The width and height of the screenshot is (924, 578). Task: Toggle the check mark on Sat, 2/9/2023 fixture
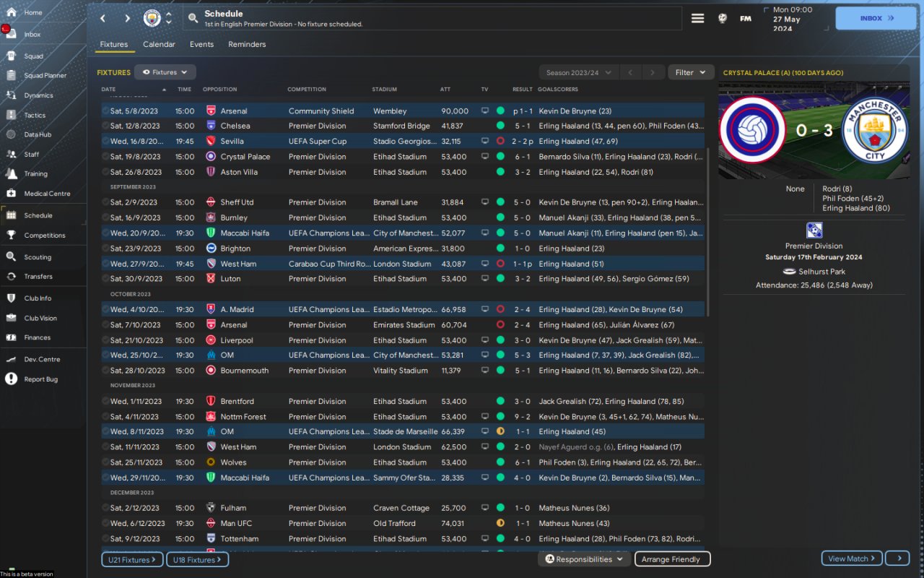[105, 202]
